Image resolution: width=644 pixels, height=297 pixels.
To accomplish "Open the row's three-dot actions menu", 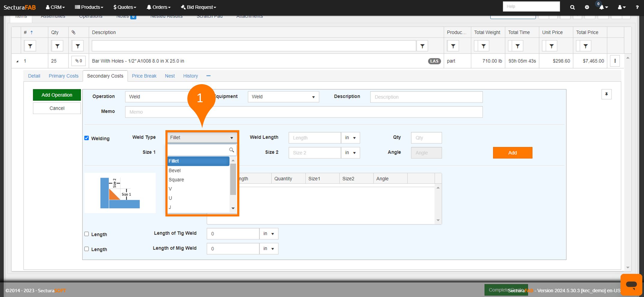I will (615, 61).
